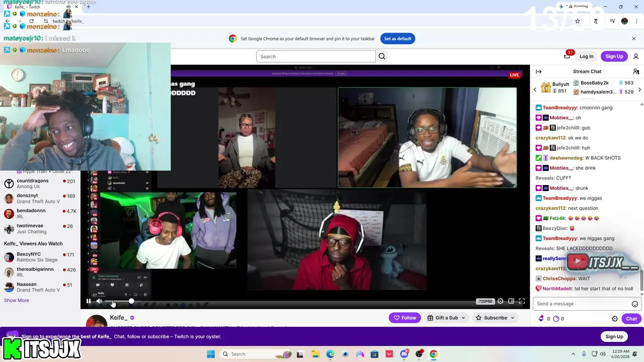Open the Gift a Sub dropdown
Image resolution: width=644 pixels, height=362 pixels.
pos(446,318)
